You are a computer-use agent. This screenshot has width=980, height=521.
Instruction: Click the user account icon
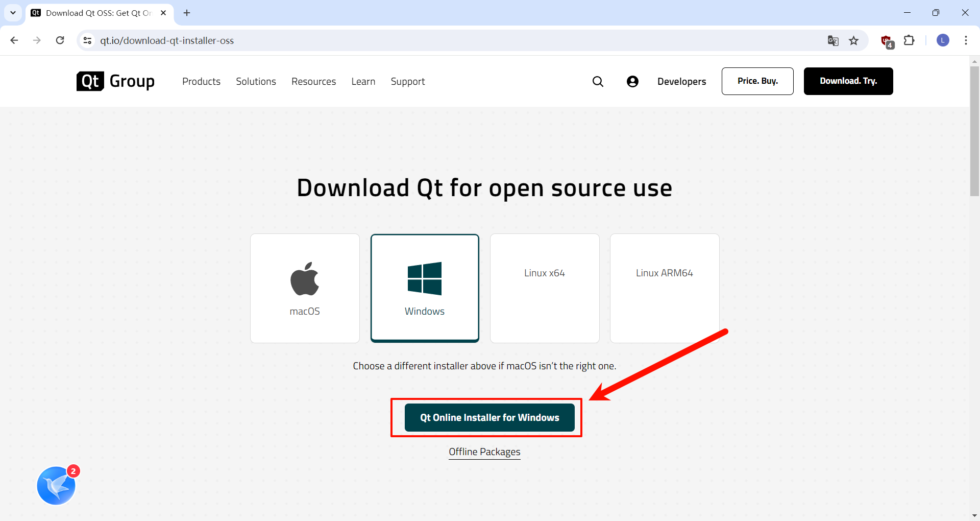tap(632, 82)
